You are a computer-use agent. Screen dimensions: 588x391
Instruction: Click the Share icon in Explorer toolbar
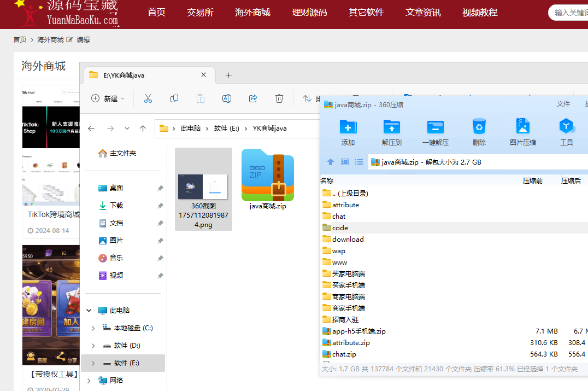[x=253, y=98]
